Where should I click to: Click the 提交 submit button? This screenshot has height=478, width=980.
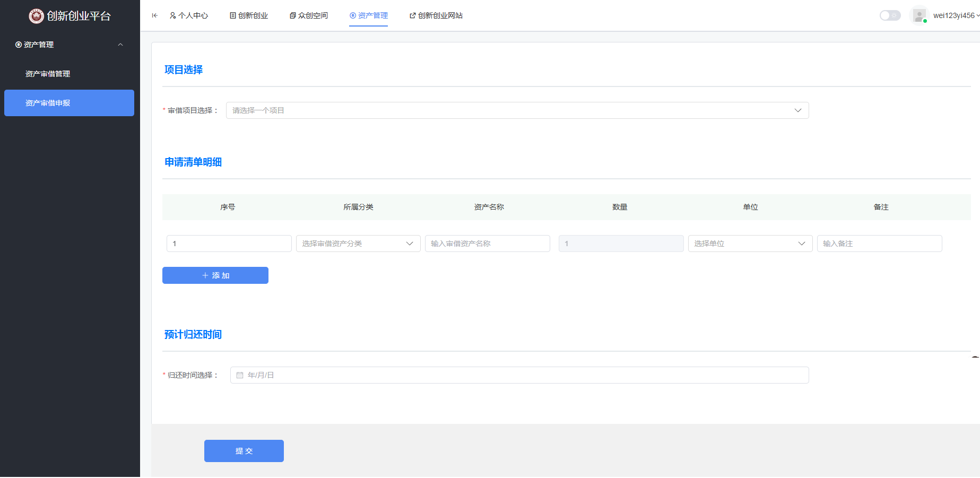pyautogui.click(x=244, y=451)
